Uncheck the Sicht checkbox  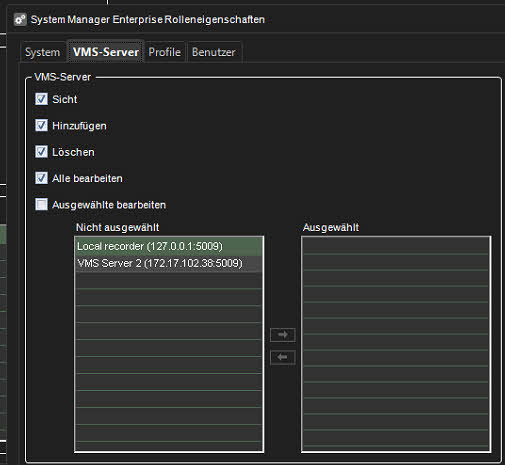click(42, 99)
